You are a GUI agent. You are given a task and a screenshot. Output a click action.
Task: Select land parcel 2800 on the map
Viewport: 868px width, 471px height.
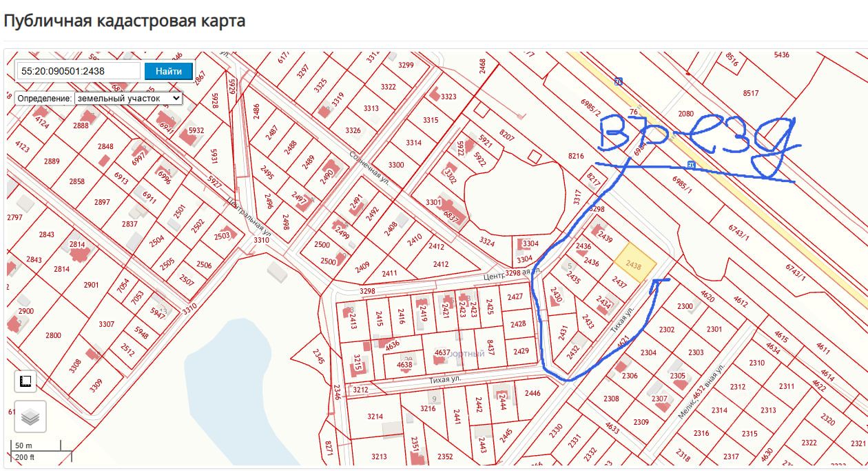tap(54, 335)
